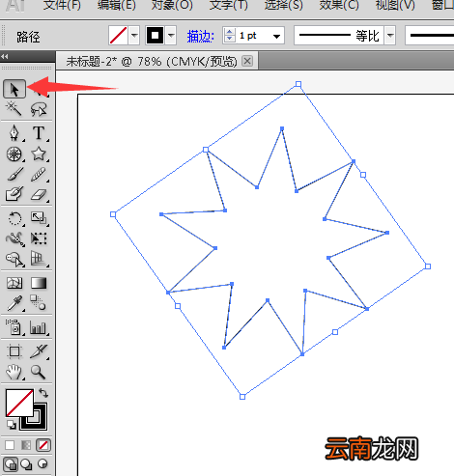This screenshot has width=454, height=476.
Task: Set paint mode to None
Action: tap(43, 445)
